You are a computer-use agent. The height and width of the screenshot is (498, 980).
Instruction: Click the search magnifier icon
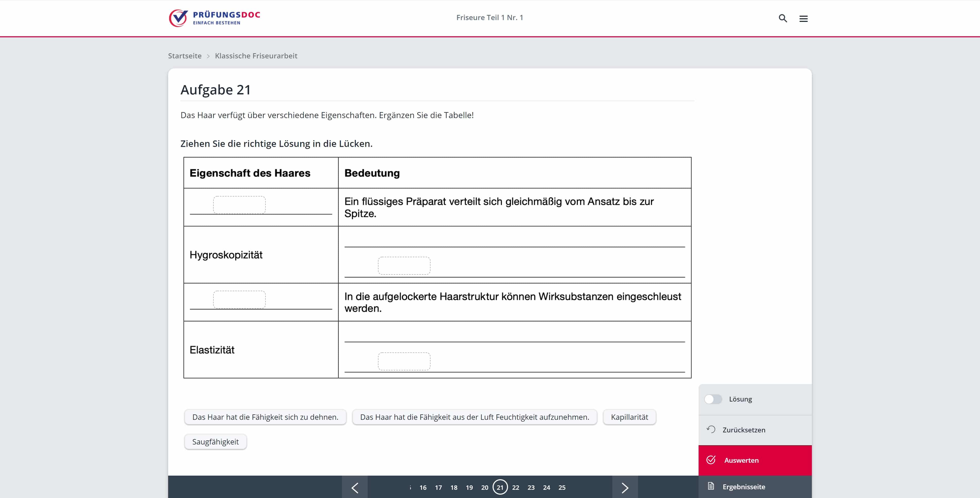pos(783,18)
